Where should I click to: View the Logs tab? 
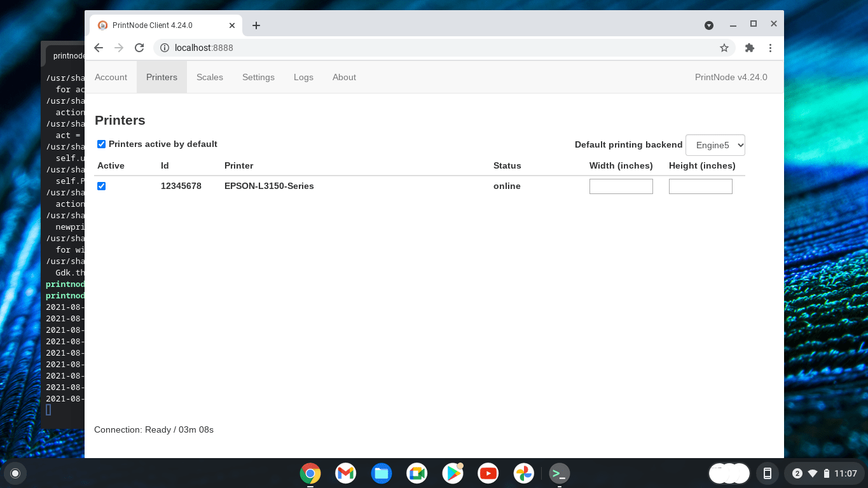coord(303,77)
